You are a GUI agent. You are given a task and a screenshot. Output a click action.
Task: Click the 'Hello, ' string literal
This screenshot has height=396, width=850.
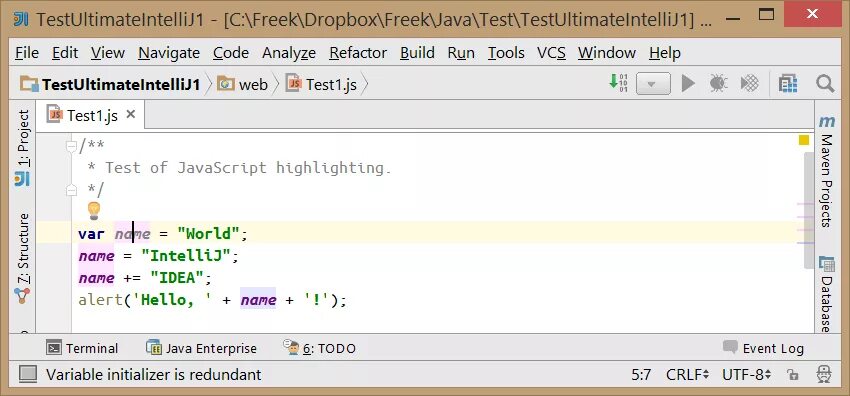172,300
